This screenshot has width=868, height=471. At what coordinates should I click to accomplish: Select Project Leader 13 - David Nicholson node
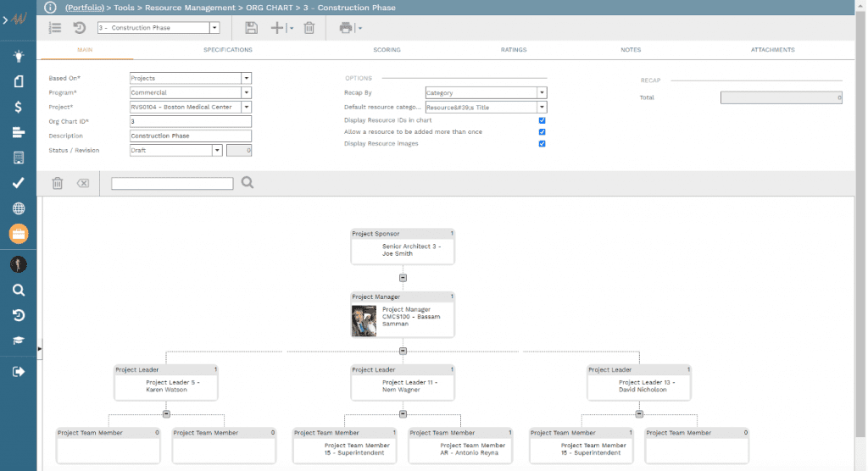click(639, 382)
